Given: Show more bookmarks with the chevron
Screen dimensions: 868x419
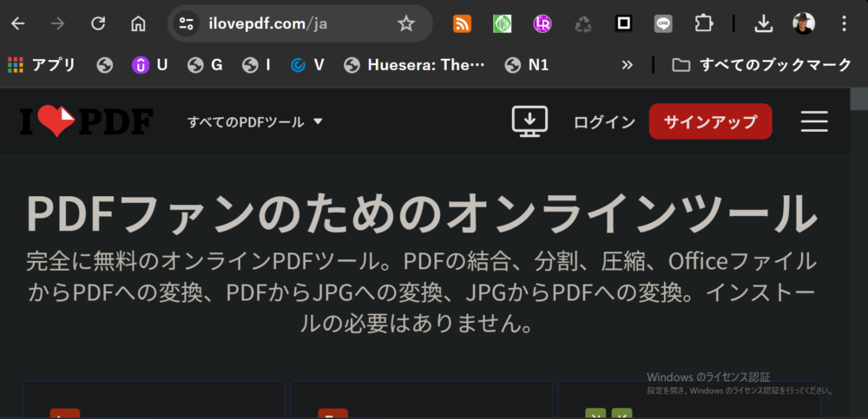Looking at the screenshot, I should click(x=628, y=65).
